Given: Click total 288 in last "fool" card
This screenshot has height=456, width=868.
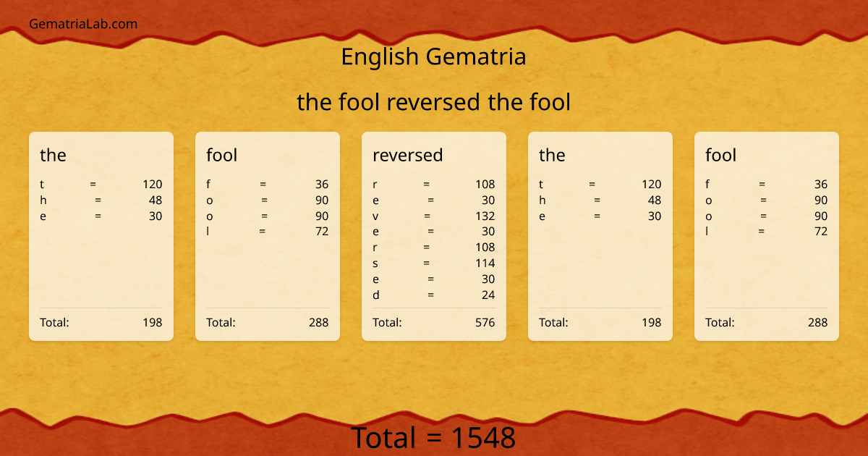Looking at the screenshot, I should click(818, 322).
